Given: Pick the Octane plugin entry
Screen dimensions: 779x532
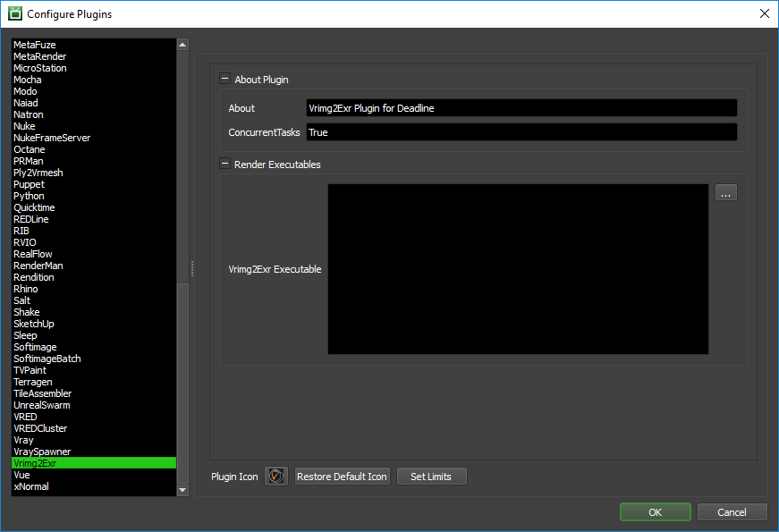Looking at the screenshot, I should click(29, 149).
